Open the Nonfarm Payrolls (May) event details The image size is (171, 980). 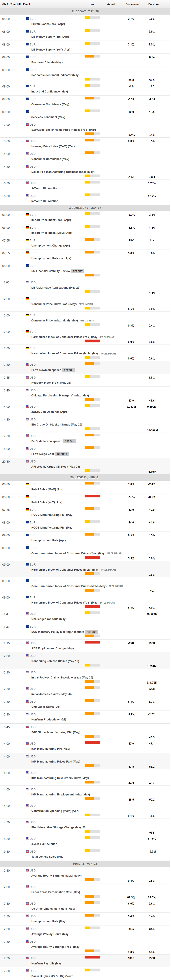47,963
